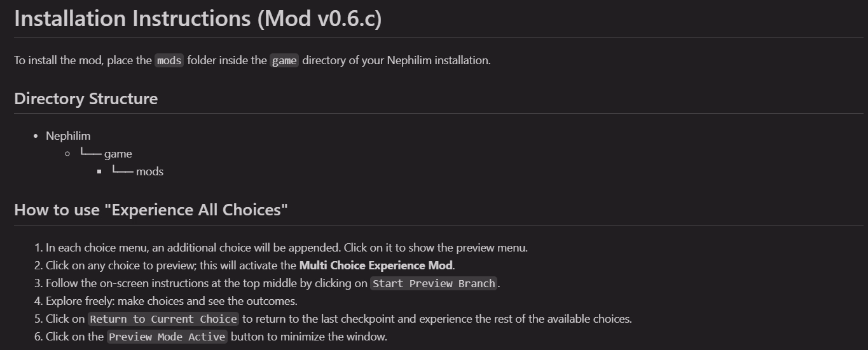The width and height of the screenshot is (868, 350).
Task: Click the Explore freely step text
Action: point(171,301)
